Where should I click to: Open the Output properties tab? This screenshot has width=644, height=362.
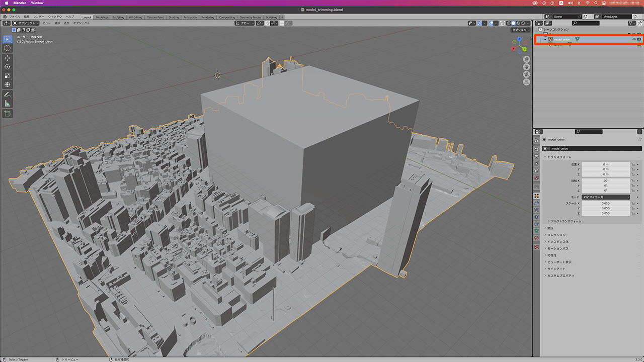click(536, 156)
